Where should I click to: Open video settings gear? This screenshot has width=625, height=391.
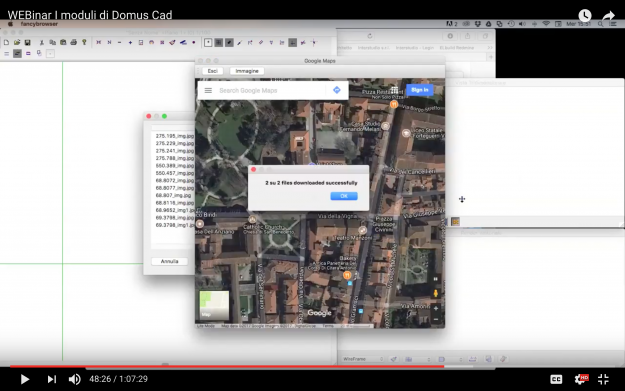(x=581, y=379)
